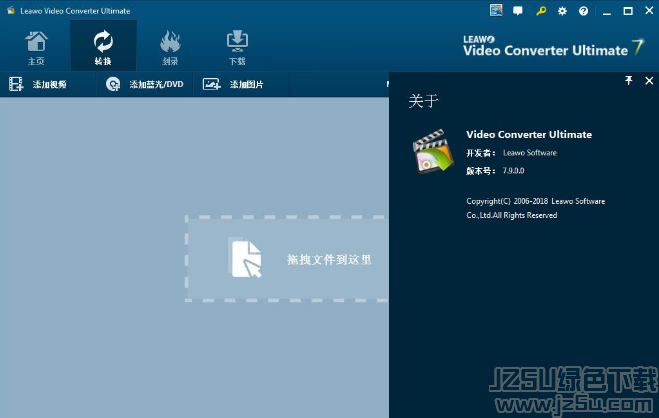The height and width of the screenshot is (418, 659).
Task: Click the Leawo Video Converter Ultimate logo banner
Action: tap(553, 47)
